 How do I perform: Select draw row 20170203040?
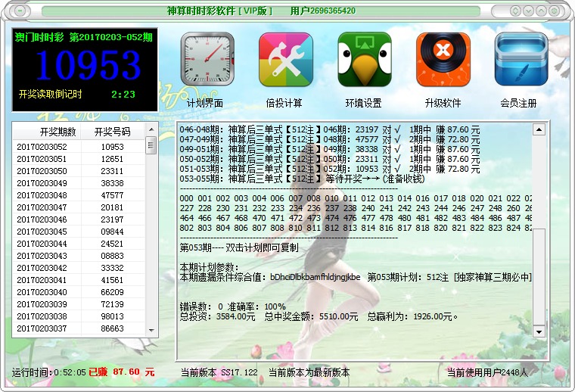pos(79,292)
